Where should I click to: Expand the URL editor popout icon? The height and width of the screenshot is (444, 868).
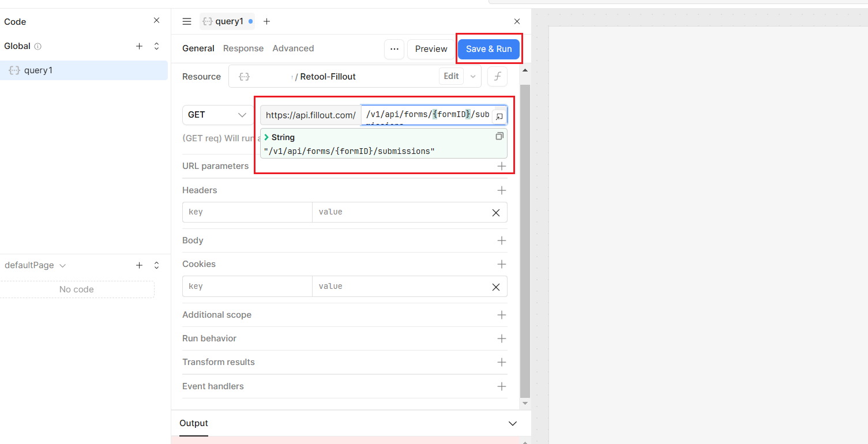[500, 116]
